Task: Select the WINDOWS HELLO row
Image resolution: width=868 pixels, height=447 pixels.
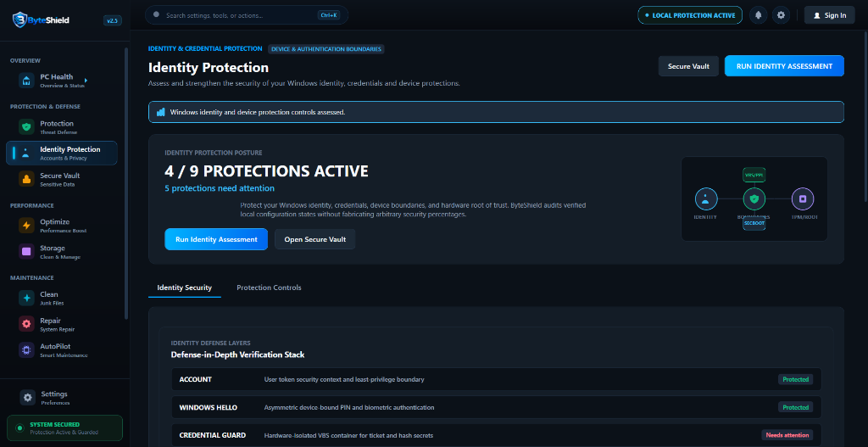Action: click(496, 407)
